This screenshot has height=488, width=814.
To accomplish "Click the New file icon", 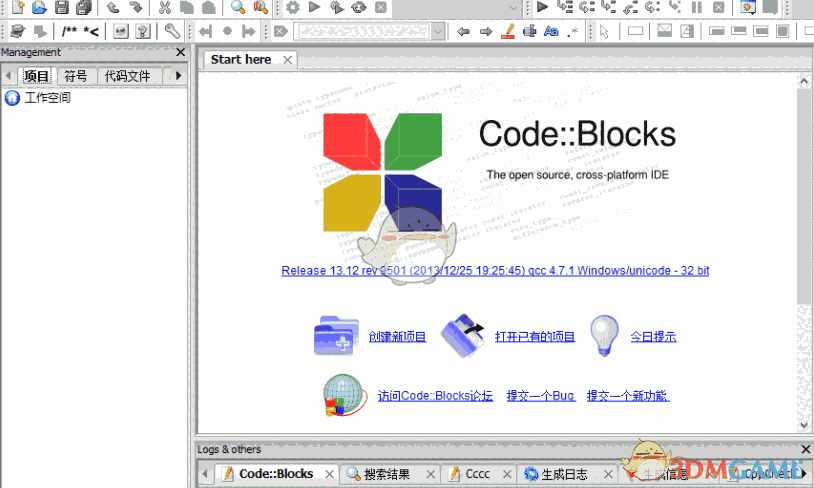I will pos(18,7).
